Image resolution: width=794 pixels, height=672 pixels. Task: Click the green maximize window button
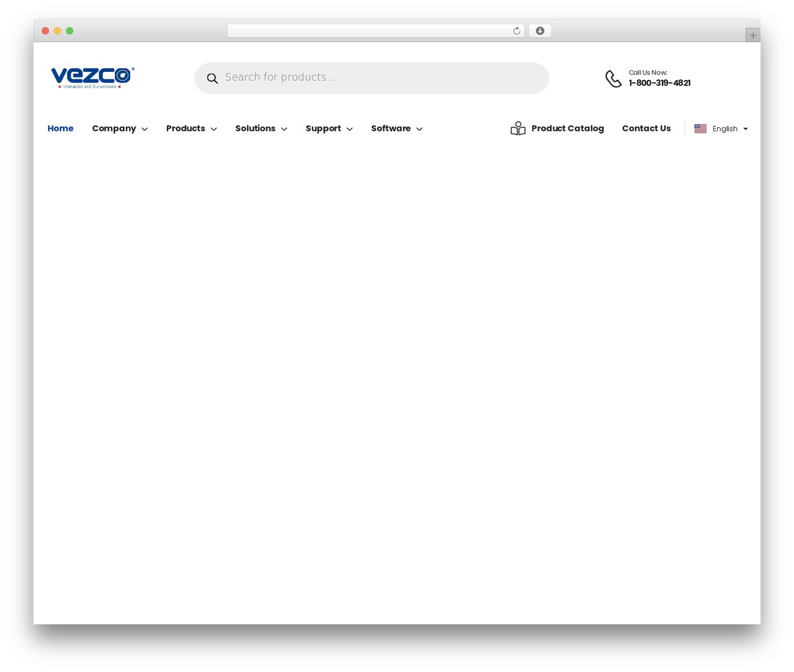click(69, 31)
